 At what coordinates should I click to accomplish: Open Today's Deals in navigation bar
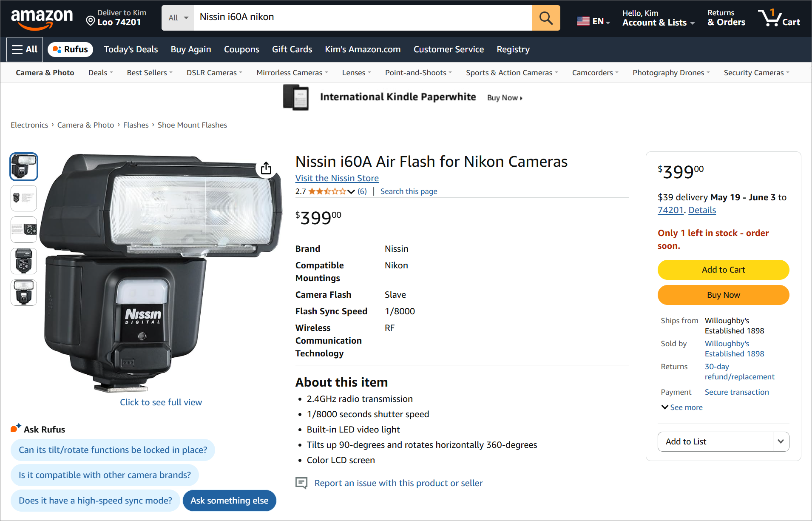(131, 49)
